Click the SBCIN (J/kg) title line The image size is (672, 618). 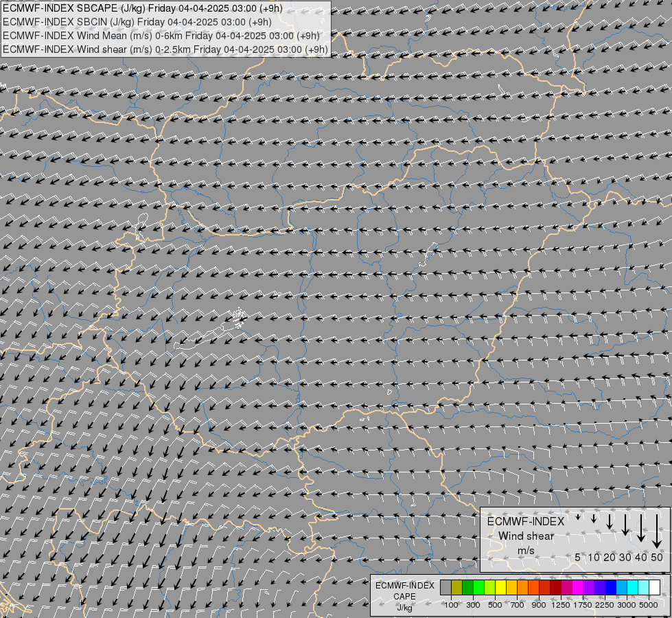pos(137,22)
